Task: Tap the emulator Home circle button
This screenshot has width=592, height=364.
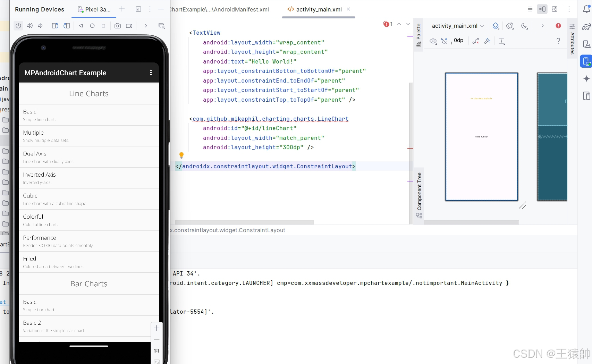Action: coord(92,26)
